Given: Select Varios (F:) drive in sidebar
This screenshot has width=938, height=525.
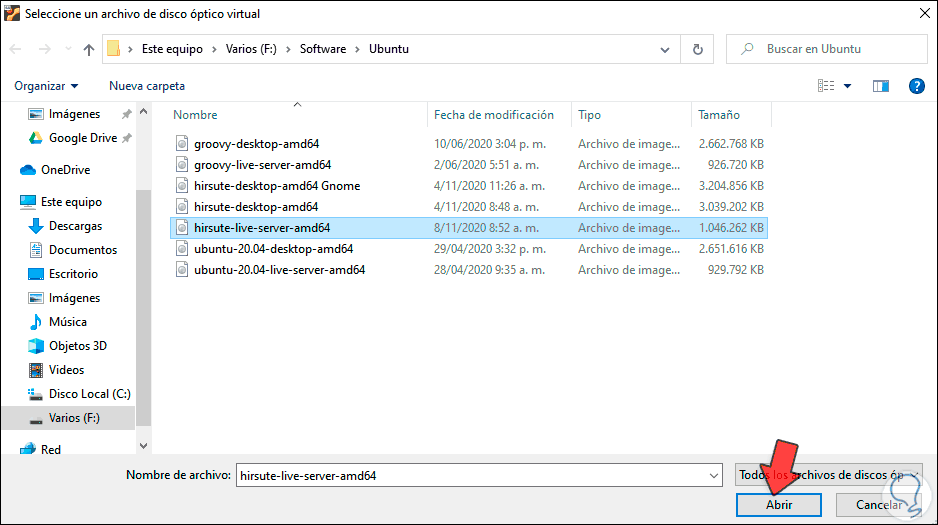Looking at the screenshot, I should click(74, 418).
